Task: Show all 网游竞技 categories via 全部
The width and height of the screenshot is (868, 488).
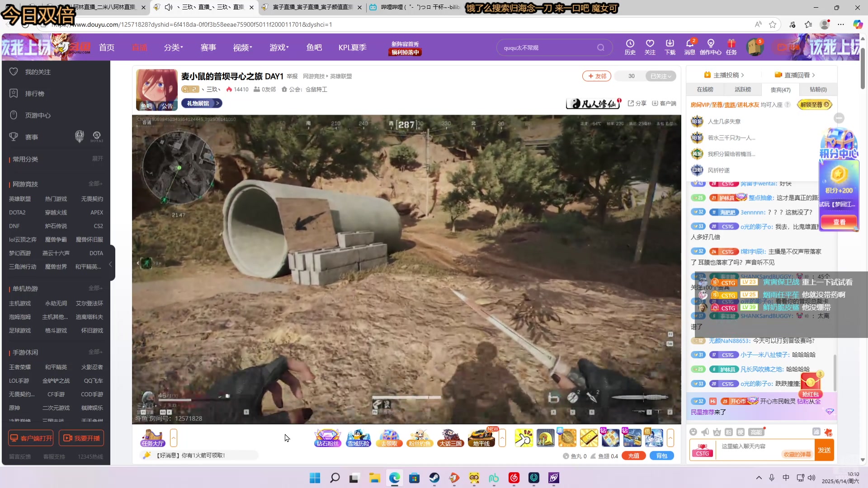Action: pyautogui.click(x=95, y=183)
